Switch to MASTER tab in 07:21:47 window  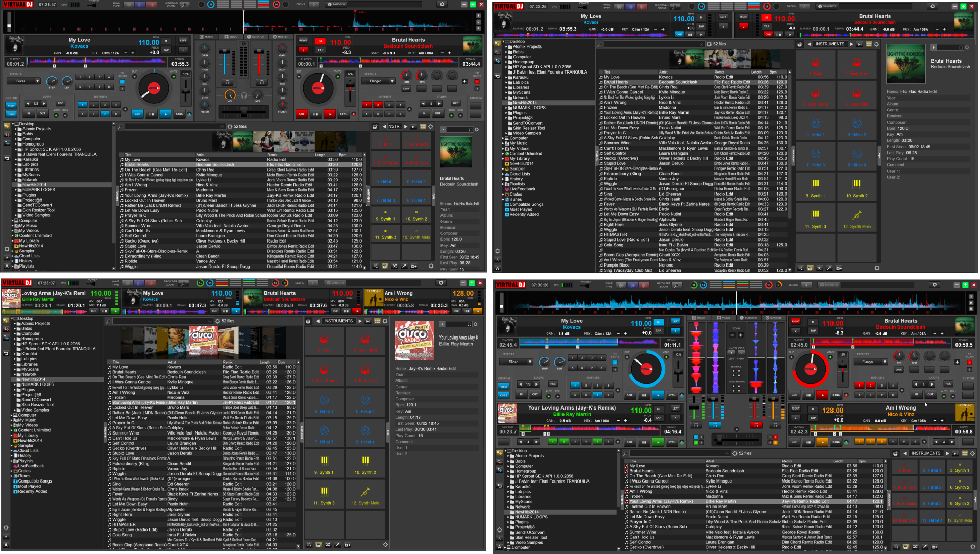(281, 37)
